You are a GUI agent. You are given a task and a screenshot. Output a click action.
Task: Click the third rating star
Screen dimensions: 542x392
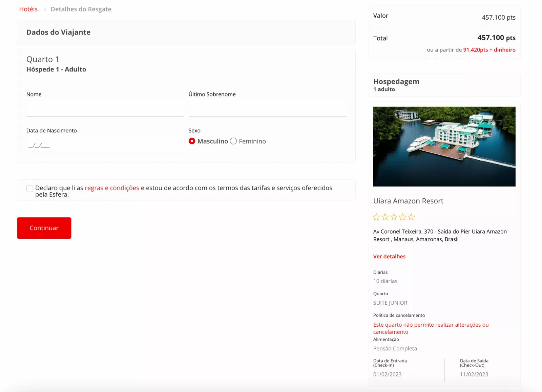point(394,217)
